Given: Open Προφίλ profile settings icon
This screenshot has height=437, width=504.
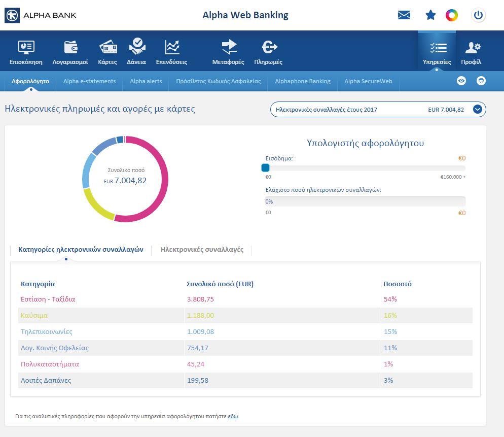Looking at the screenshot, I should coord(471,52).
